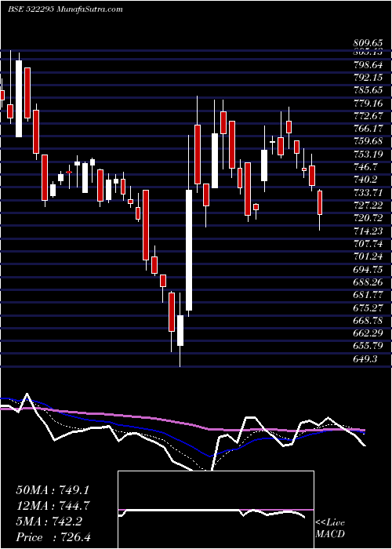
Task: Click the 688.26 price axis label
Action: pos(368,282)
